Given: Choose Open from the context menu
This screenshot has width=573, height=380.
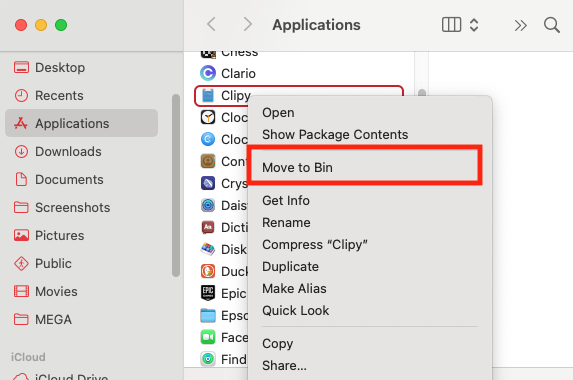Looking at the screenshot, I should coord(370,113).
